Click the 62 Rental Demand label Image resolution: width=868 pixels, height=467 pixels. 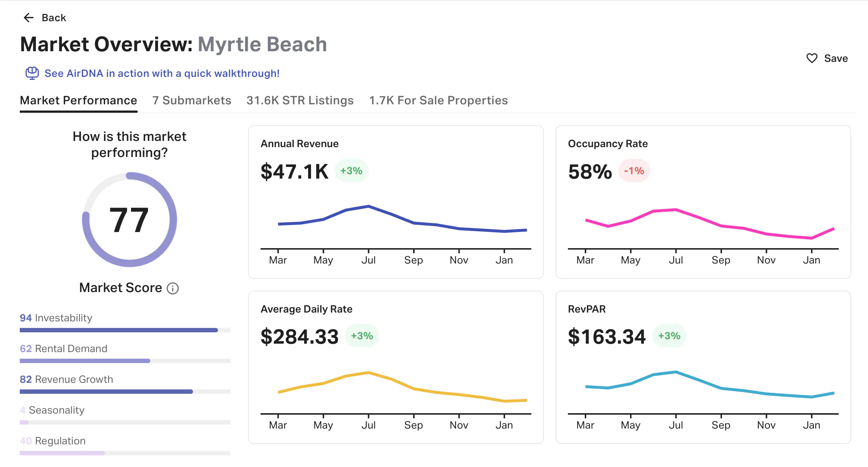coord(64,348)
